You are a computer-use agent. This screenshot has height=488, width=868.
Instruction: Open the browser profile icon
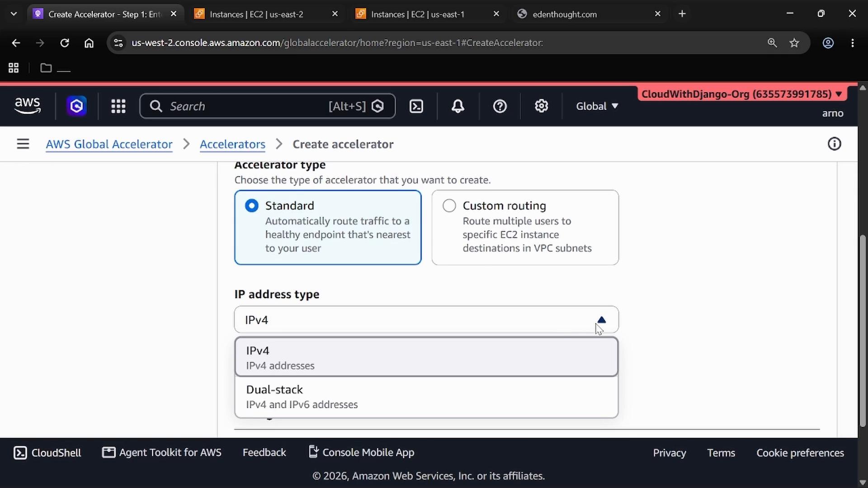coord(828,43)
